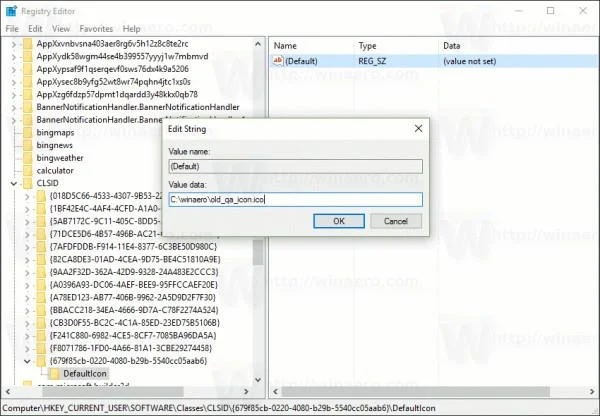The image size is (600, 416).
Task: Select the bingweather key
Action: (x=60, y=158)
